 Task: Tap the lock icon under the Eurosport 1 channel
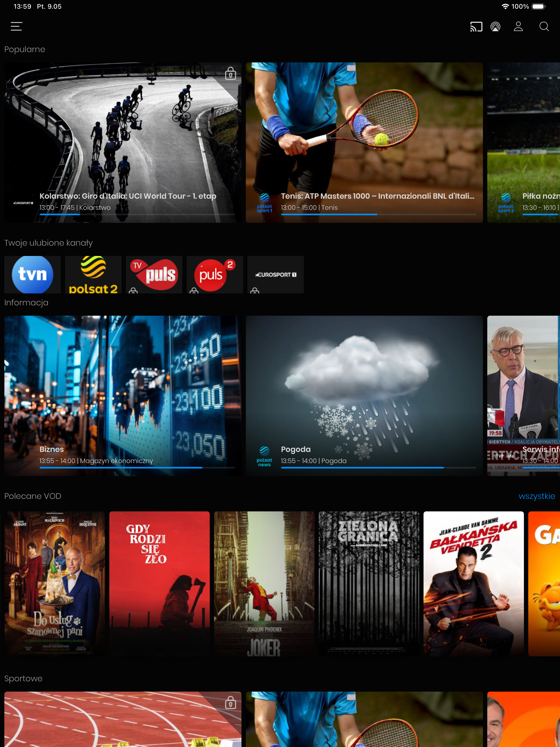point(255,290)
